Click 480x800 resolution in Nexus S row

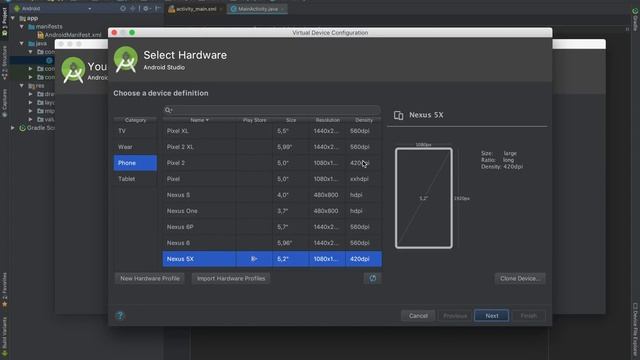(x=326, y=195)
